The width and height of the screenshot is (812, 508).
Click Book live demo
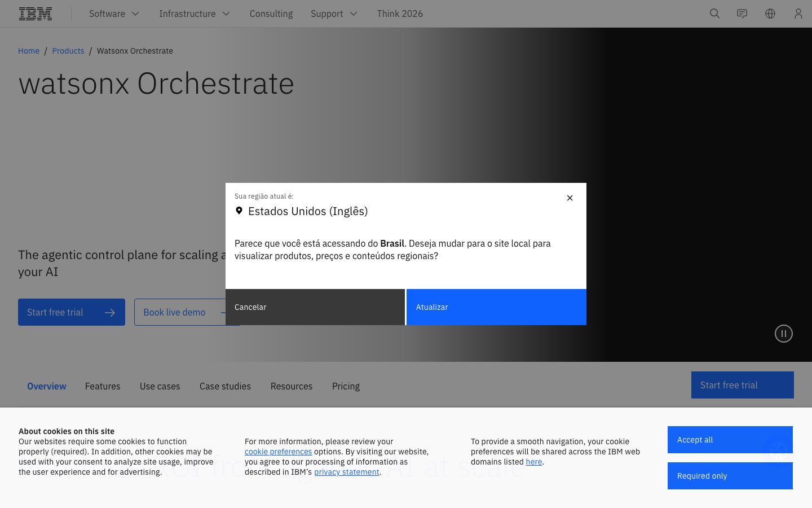point(174,312)
